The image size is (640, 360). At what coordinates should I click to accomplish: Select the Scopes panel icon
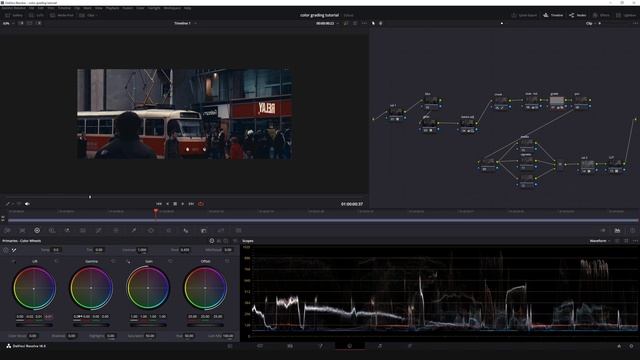coord(618,231)
